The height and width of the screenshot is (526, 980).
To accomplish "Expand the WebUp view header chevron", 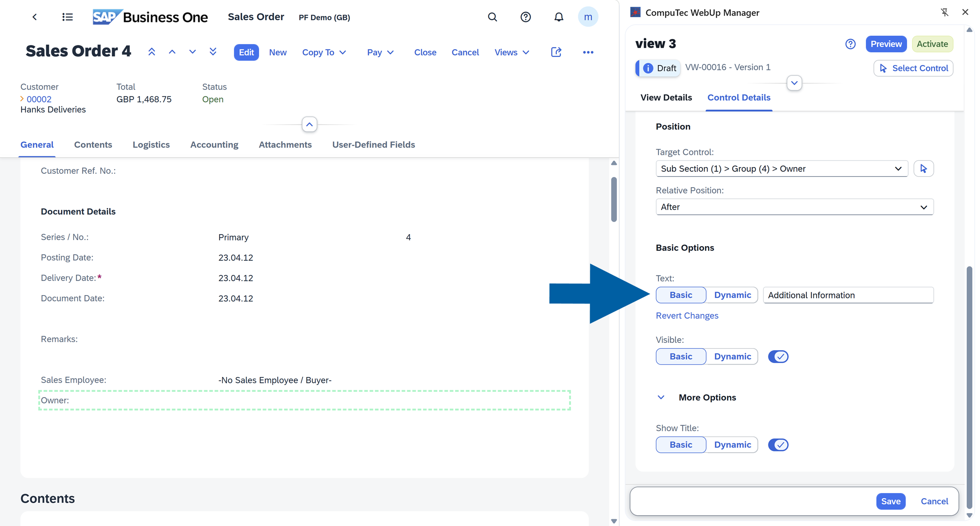I will coord(794,83).
